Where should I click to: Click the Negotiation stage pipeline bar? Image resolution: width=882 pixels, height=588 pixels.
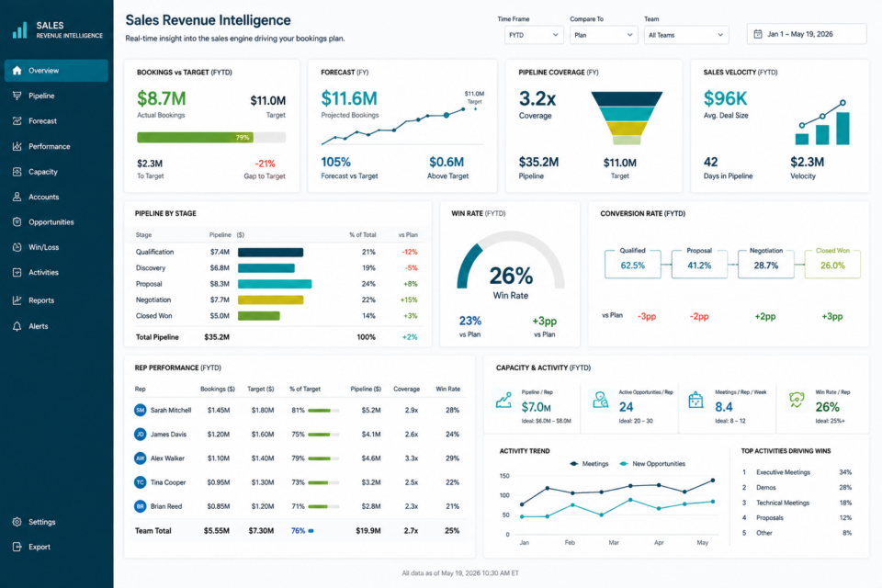[x=270, y=300]
